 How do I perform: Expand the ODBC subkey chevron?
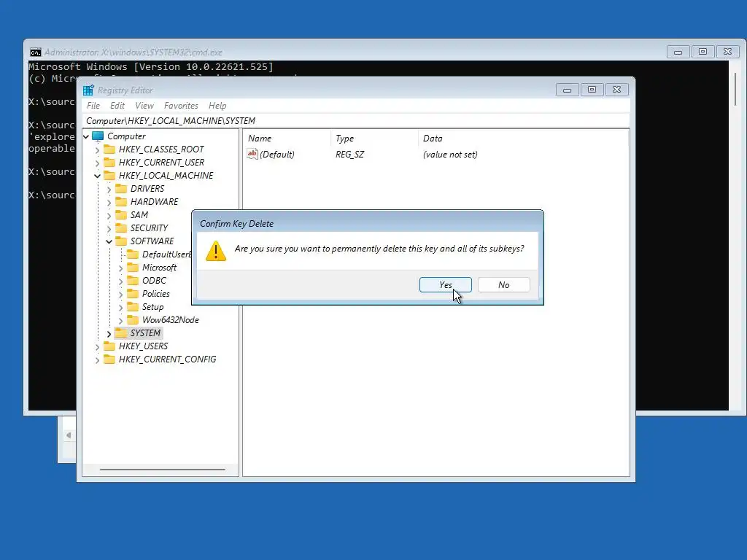pos(120,281)
